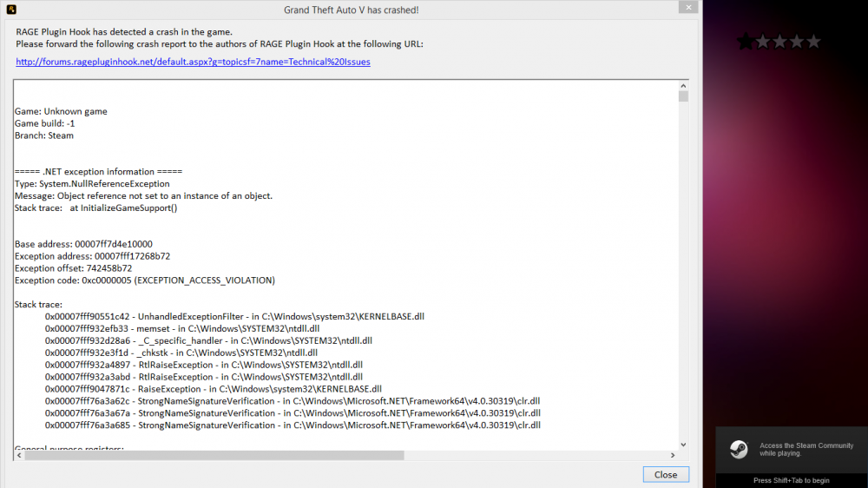This screenshot has width=868, height=488.
Task: Click 'RAGE Plugin Hook has detected a crash' text
Action: pyautogui.click(x=124, y=32)
